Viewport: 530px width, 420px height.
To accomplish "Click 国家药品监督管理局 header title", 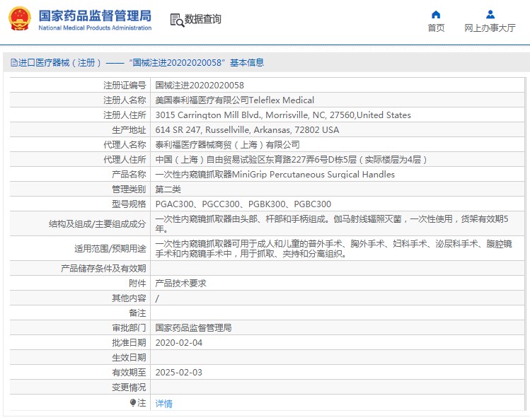I will 95,16.
